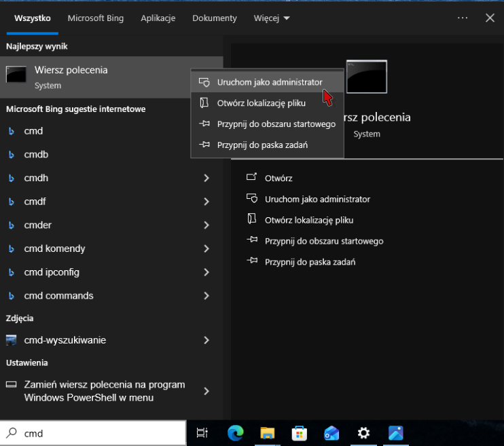Screen dimensions: 504x446
Task: Click the pin icon for paska zadań in preview
Action: (252, 260)
